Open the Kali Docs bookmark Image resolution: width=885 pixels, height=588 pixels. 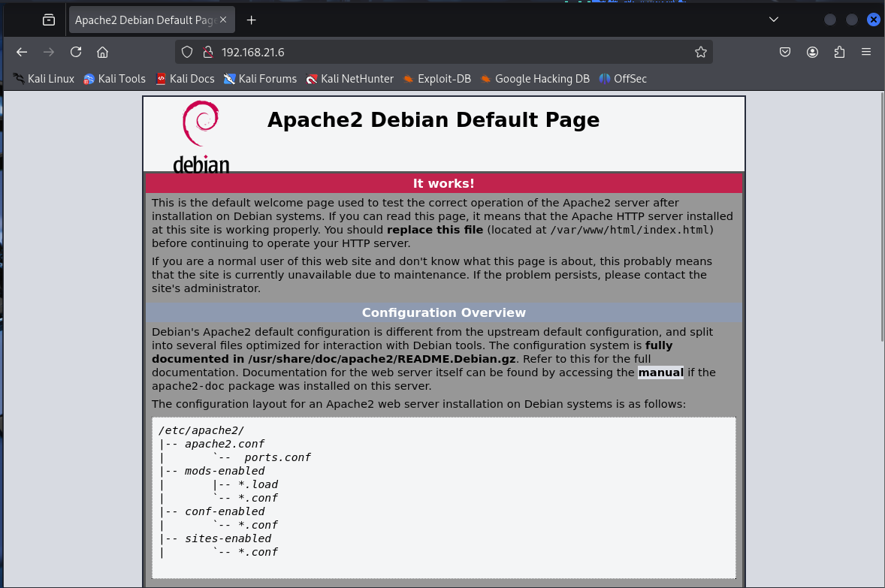[x=185, y=79]
